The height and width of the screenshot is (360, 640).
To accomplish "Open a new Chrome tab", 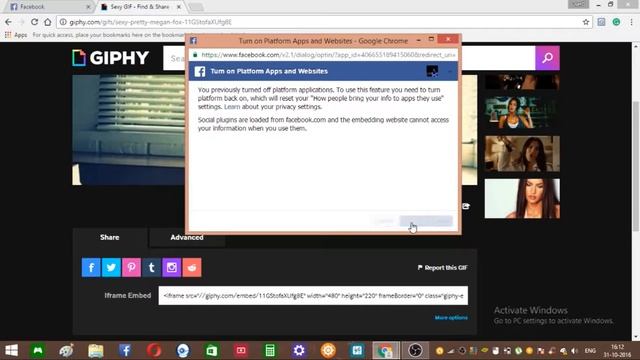I will point(196,7).
